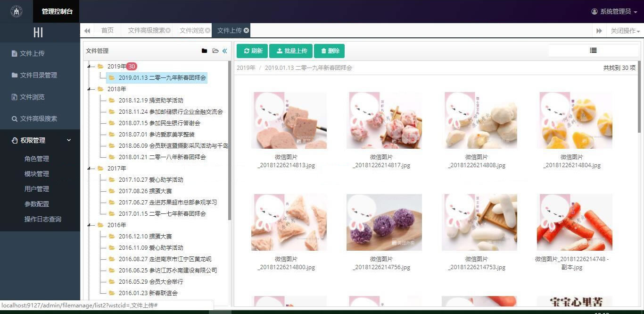
Task: Open thumbnail of 微信图片_20181226214800.jpg
Action: click(289, 222)
